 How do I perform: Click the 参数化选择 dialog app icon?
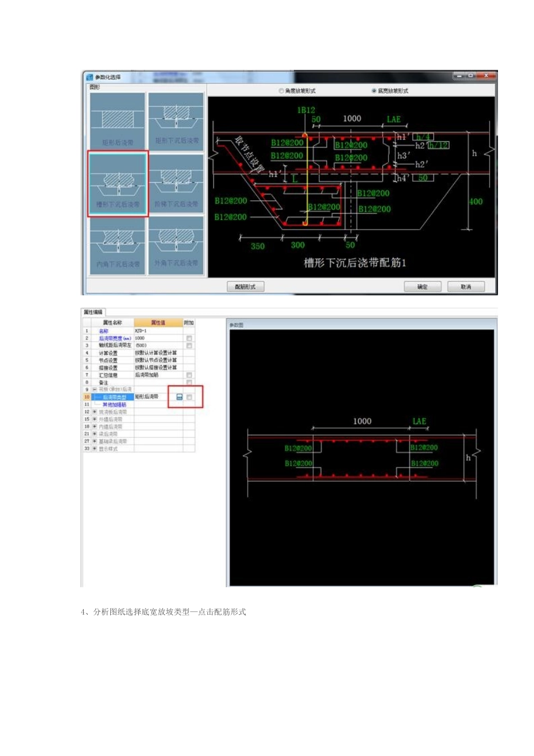(89, 76)
